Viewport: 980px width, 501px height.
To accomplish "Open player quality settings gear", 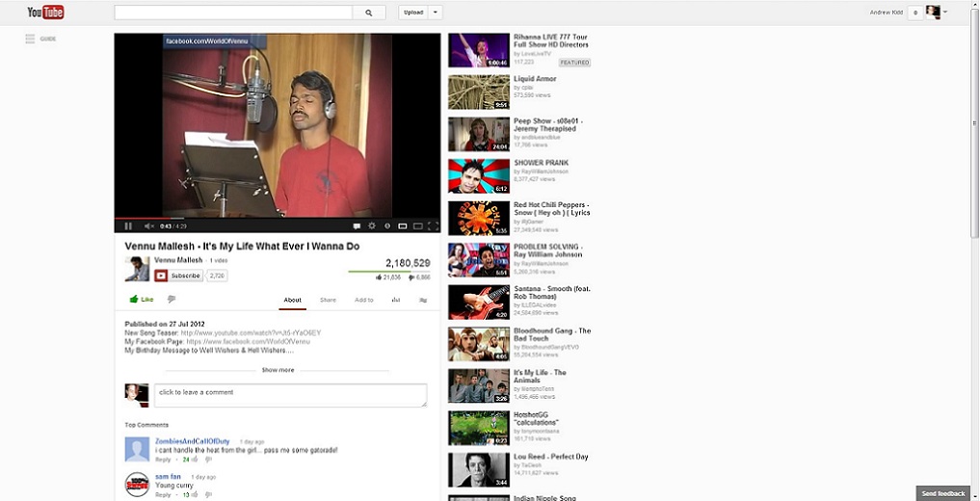I will 372,226.
